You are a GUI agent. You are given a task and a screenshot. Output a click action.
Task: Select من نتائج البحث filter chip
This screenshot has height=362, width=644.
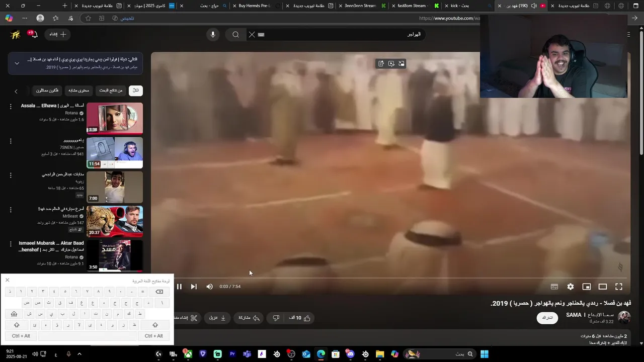(111, 90)
